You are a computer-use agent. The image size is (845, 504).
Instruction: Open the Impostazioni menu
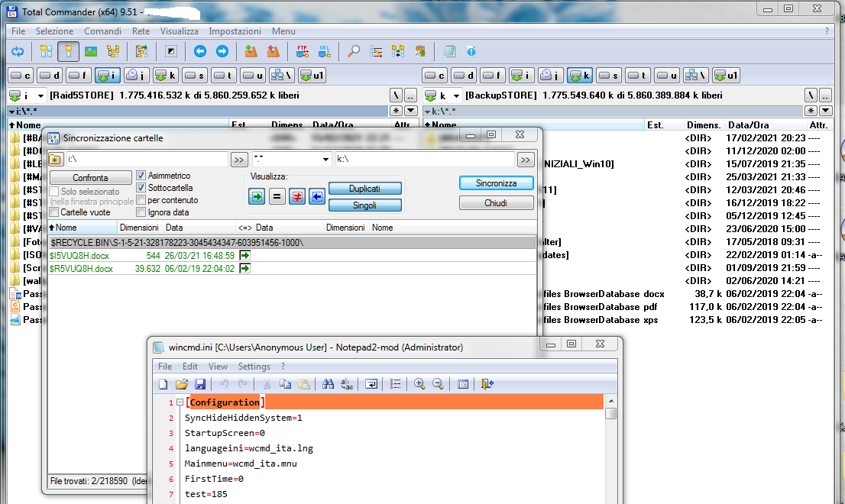[235, 31]
